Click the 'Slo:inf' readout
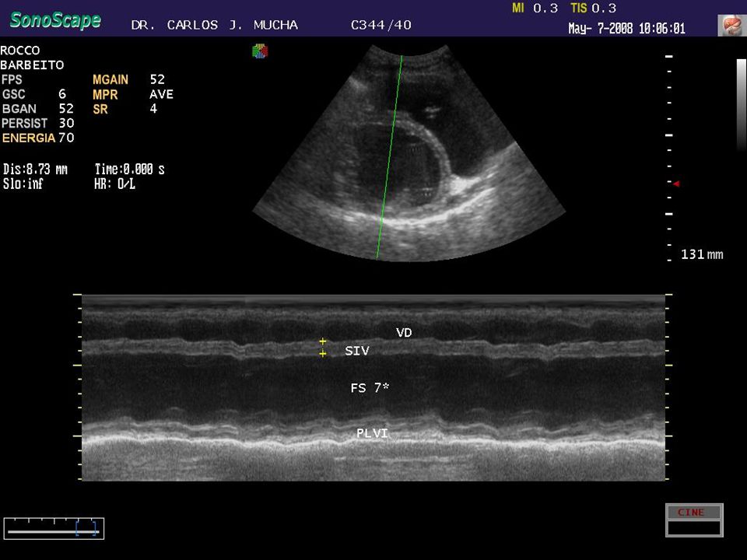The image size is (747, 560). coord(23,184)
